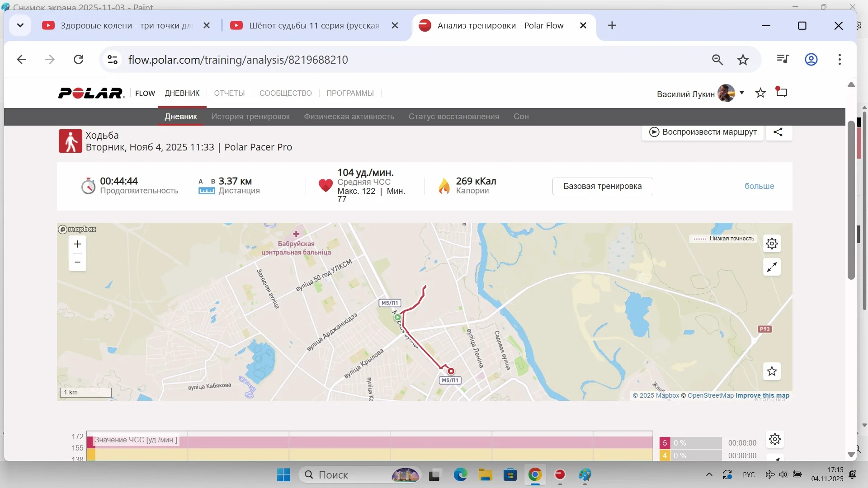Open the Windows Start button in taskbar
Viewport: 868px width, 488px height.
(283, 475)
